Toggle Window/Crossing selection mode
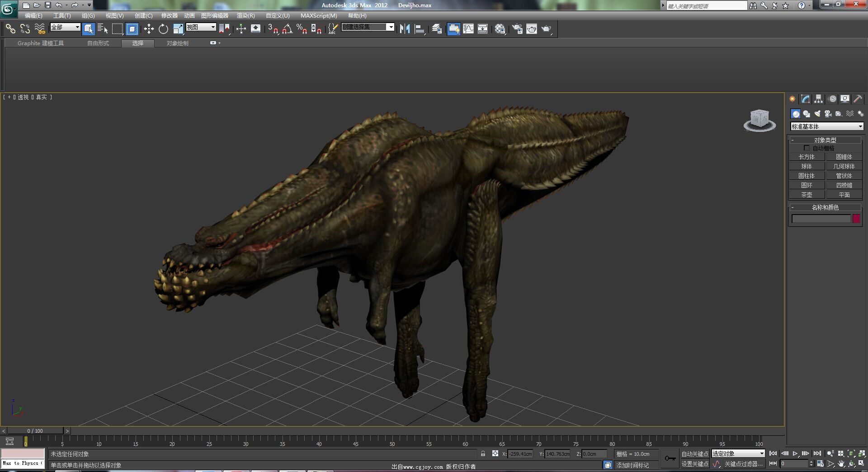This screenshot has height=472, width=868. click(x=132, y=29)
